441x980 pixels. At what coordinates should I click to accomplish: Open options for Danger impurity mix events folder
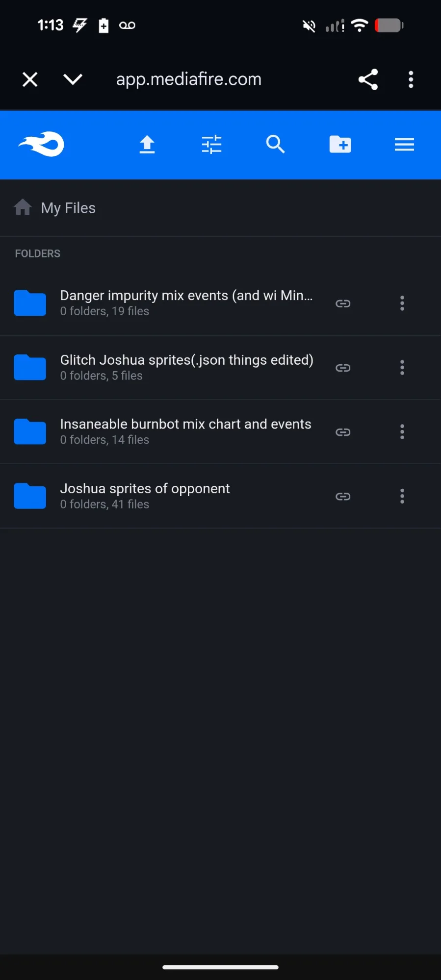[402, 303]
